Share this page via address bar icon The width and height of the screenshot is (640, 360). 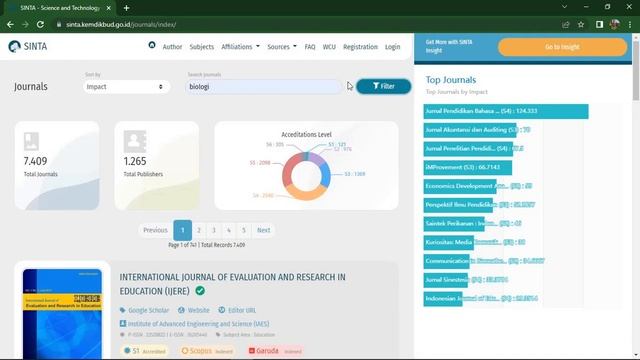tap(566, 24)
